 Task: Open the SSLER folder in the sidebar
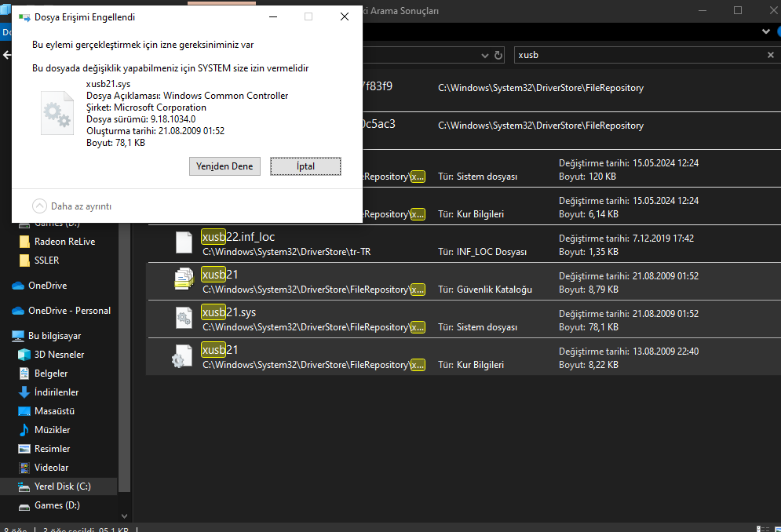pyautogui.click(x=46, y=261)
